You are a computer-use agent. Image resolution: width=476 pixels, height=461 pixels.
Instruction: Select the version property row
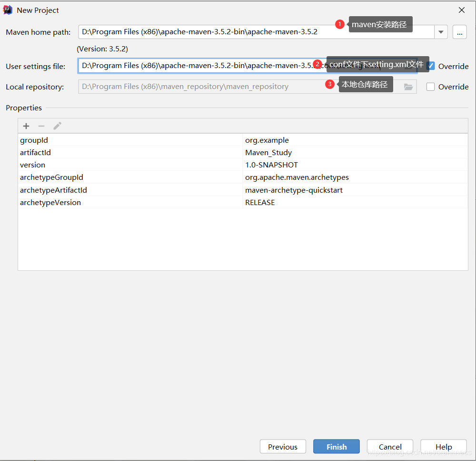tap(243, 165)
